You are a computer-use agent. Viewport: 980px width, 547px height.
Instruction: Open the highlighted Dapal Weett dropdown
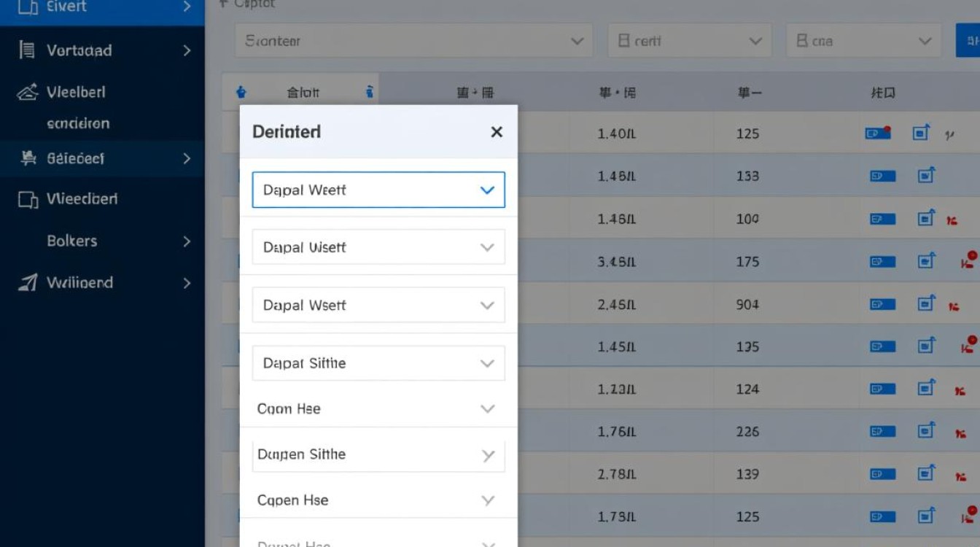[378, 190]
